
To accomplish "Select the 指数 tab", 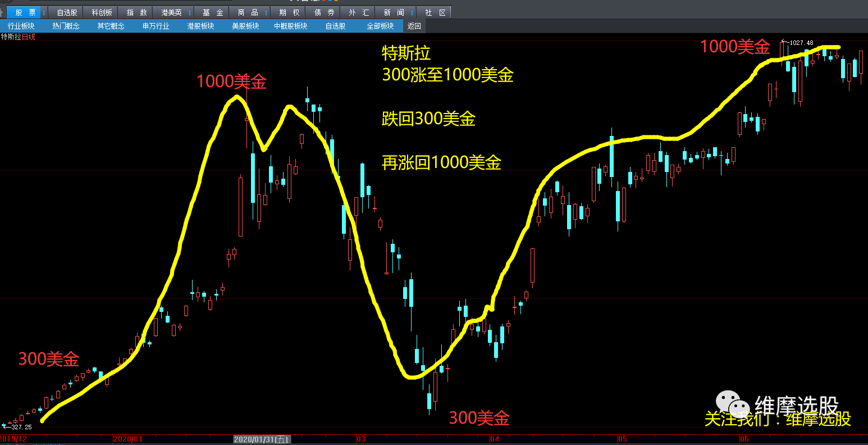I will [136, 12].
